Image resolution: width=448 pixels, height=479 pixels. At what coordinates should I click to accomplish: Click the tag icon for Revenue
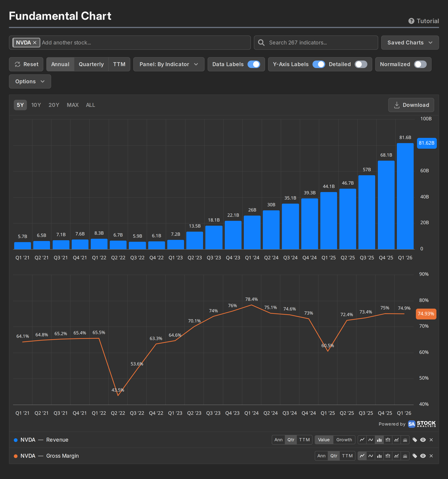tap(415, 440)
